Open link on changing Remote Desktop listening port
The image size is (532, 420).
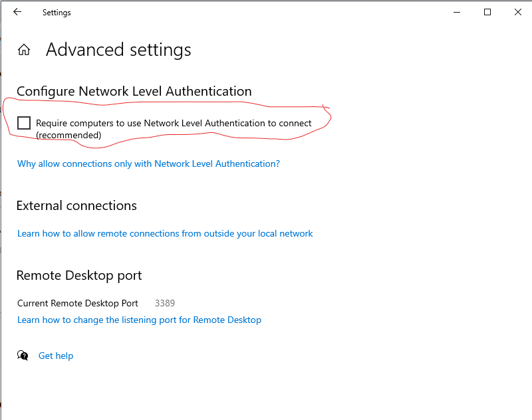point(139,320)
